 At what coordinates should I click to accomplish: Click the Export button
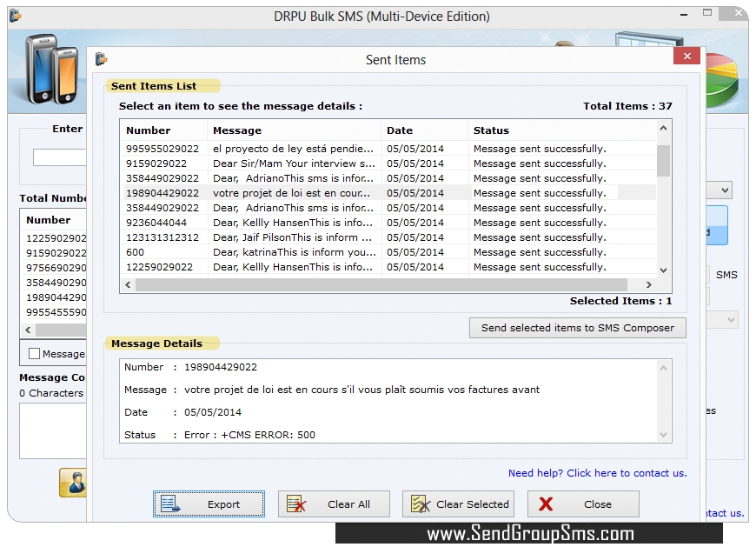coord(209,504)
